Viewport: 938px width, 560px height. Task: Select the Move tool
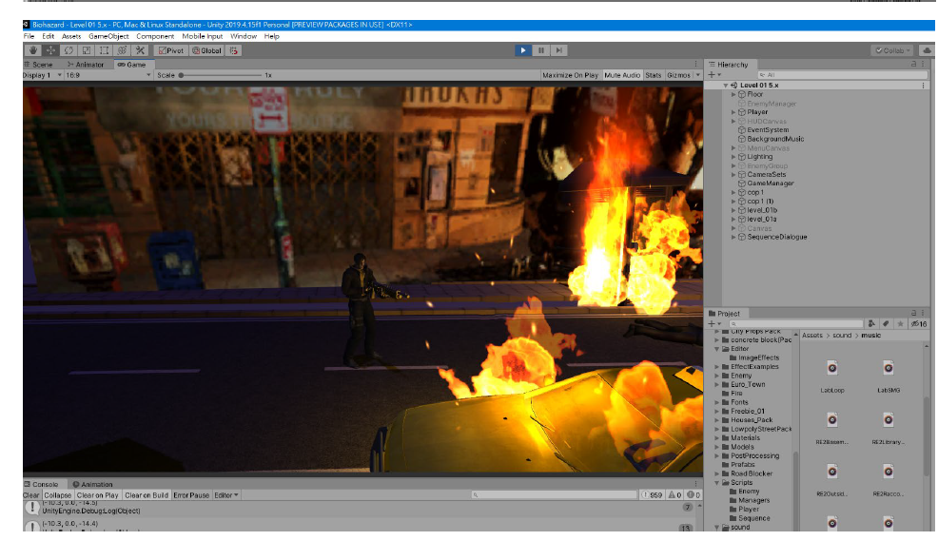click(51, 50)
